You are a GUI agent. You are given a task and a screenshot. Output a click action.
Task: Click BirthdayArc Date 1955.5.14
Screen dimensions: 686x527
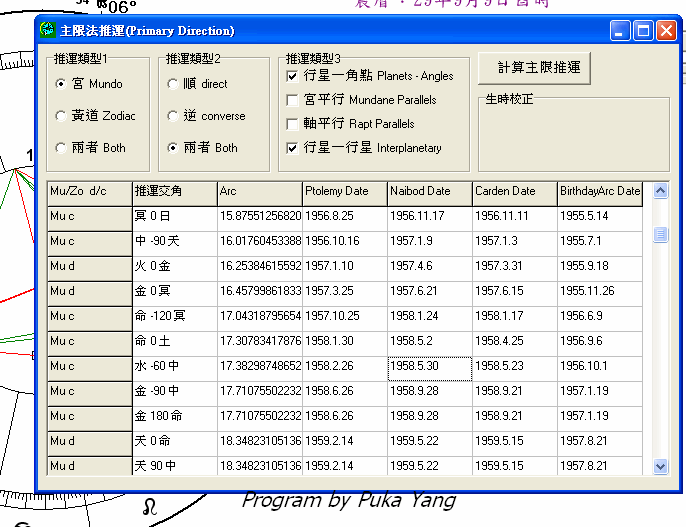(x=600, y=219)
